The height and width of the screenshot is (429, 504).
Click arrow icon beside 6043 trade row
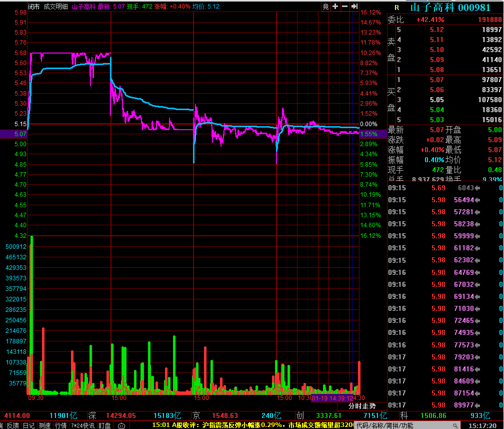click(477, 188)
